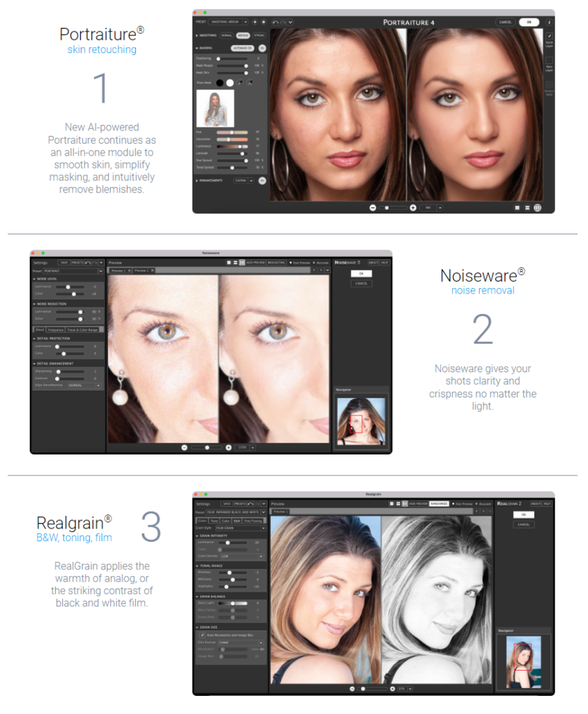This screenshot has width=588, height=714.
Task: Click the Randomize button in Realgrain
Action: pyautogui.click(x=439, y=503)
